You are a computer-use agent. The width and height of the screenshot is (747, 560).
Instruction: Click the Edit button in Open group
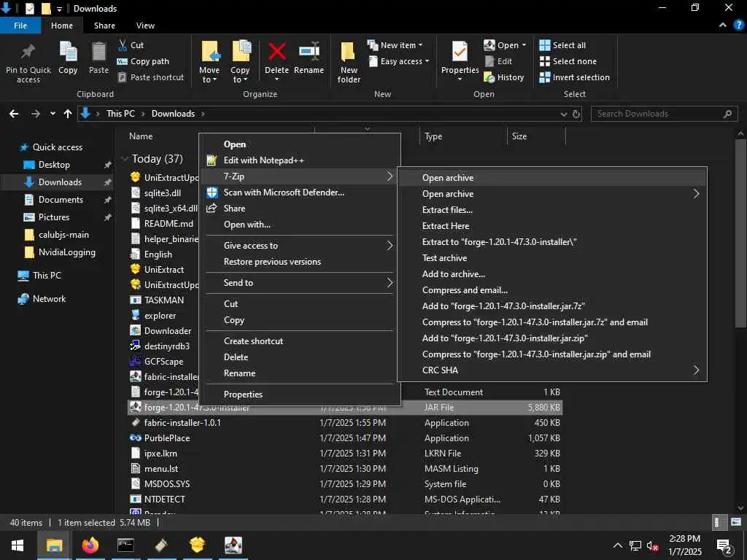tap(498, 61)
